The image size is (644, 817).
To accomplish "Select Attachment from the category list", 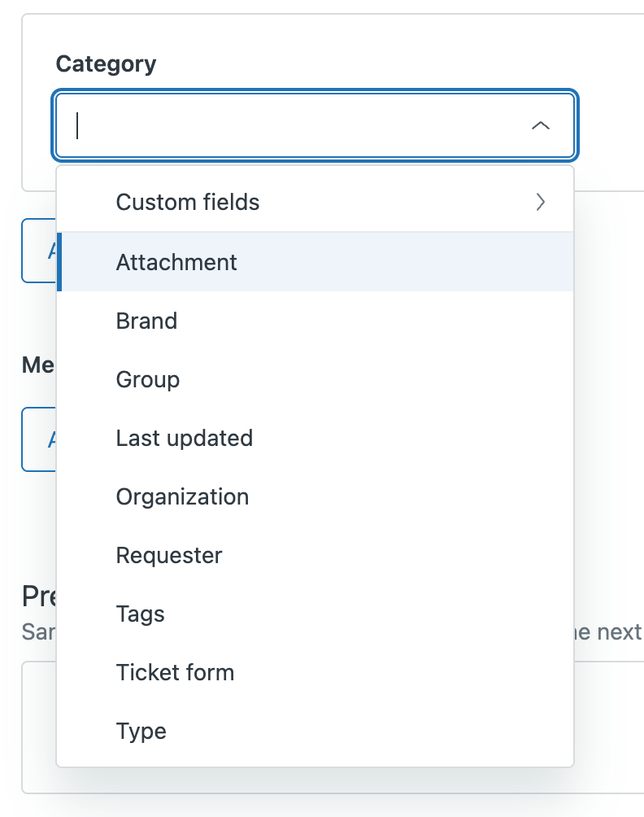I will point(176,262).
